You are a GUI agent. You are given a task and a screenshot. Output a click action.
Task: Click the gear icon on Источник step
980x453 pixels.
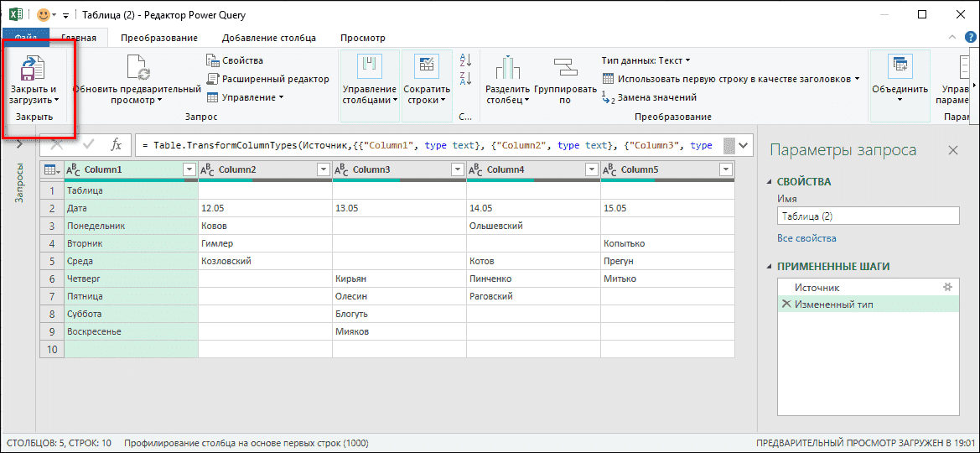pyautogui.click(x=947, y=287)
